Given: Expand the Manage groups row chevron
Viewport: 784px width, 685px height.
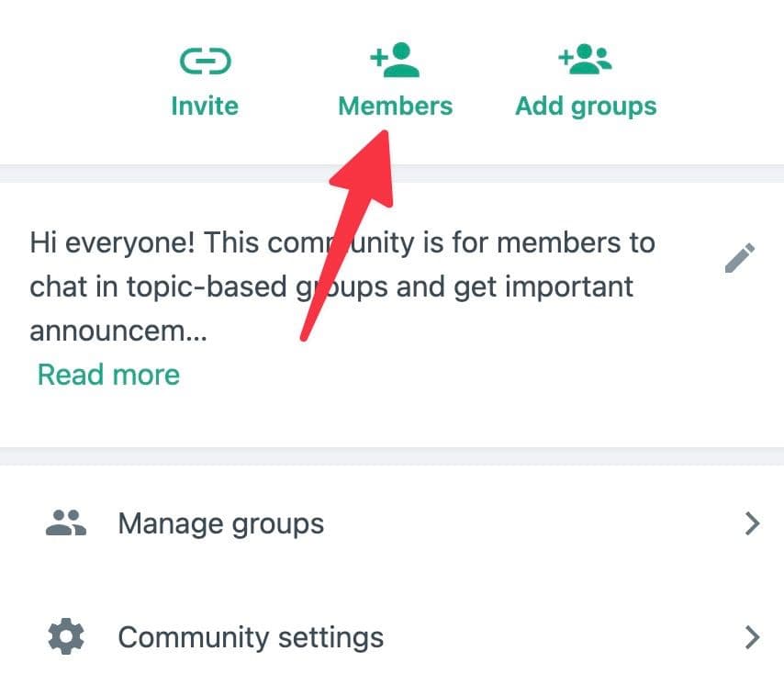Looking at the screenshot, I should click(x=753, y=523).
